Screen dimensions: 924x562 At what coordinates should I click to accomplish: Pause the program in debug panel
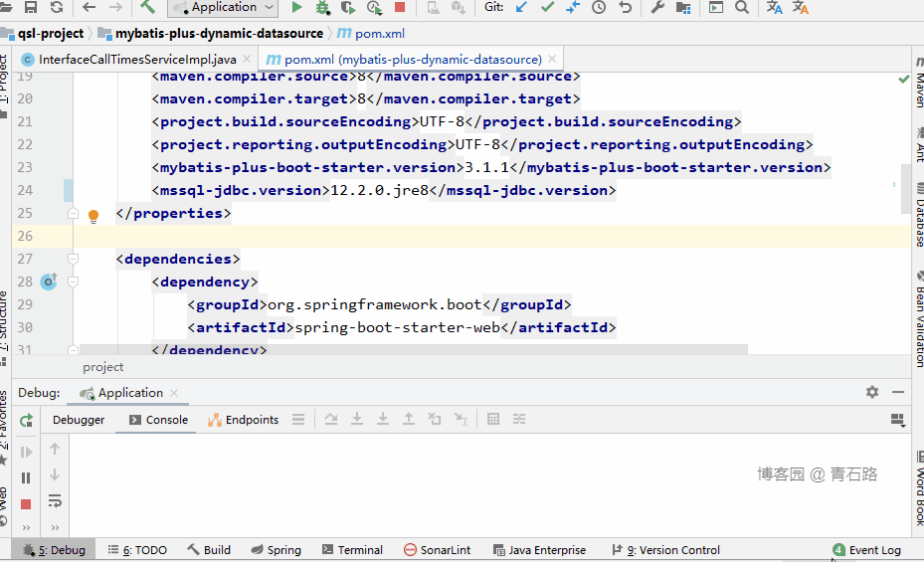25,477
